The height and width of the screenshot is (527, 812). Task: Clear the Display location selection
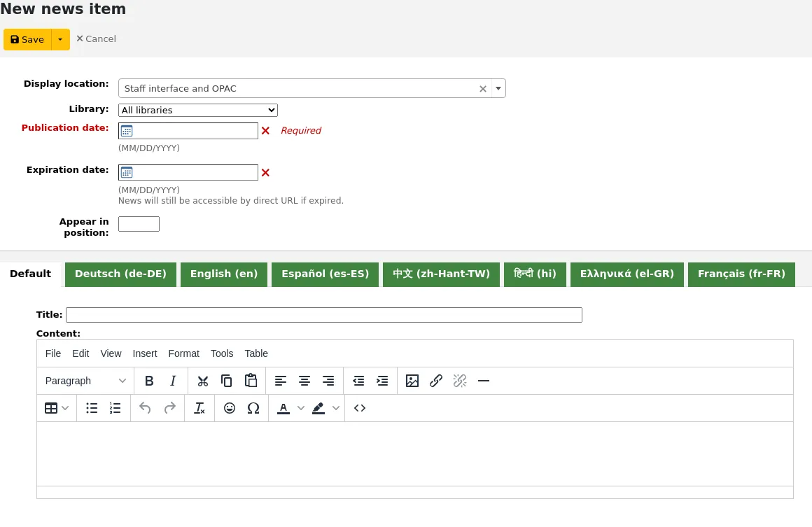click(482, 89)
